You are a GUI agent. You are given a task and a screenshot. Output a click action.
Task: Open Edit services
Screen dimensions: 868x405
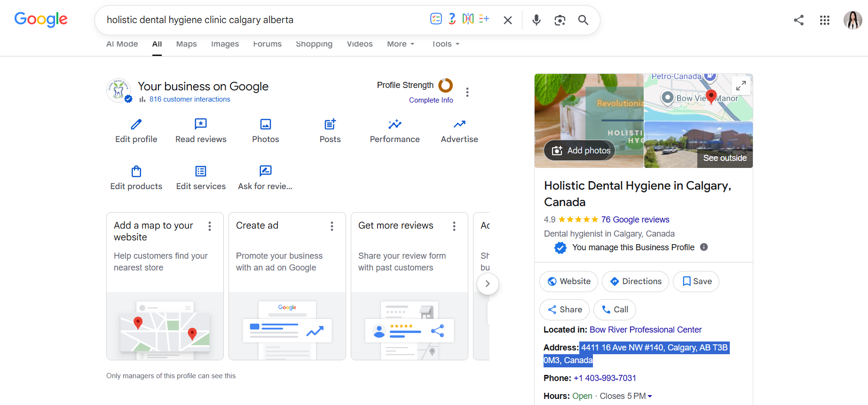click(x=201, y=178)
